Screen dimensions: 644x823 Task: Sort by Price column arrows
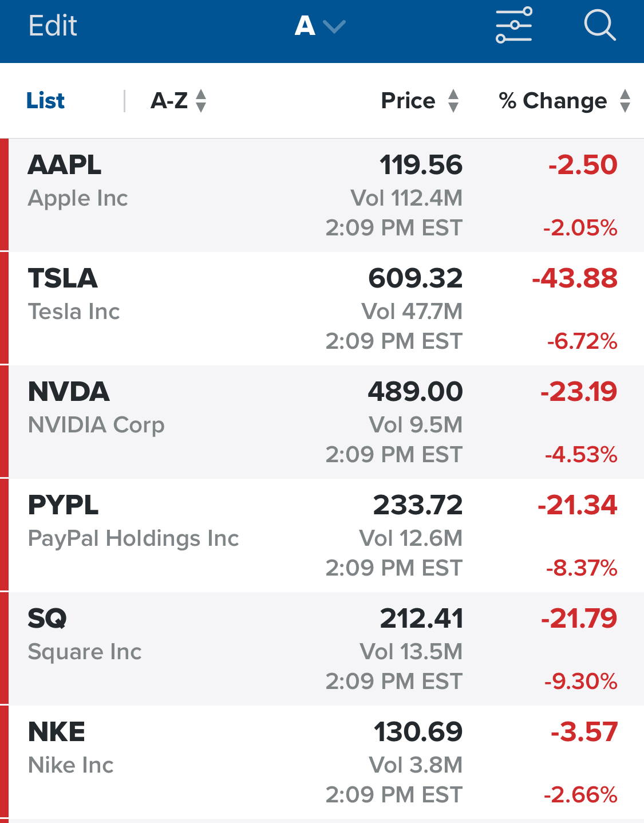coord(453,101)
